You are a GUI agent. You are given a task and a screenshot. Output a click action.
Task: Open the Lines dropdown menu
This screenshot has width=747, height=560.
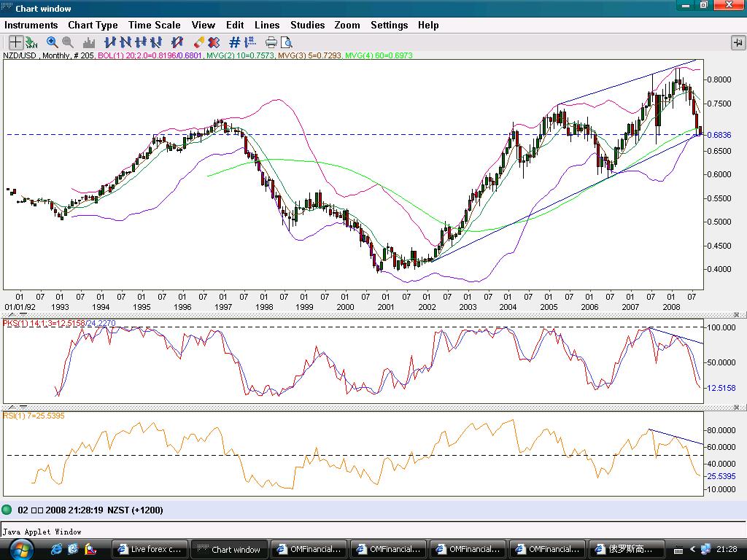pyautogui.click(x=267, y=25)
